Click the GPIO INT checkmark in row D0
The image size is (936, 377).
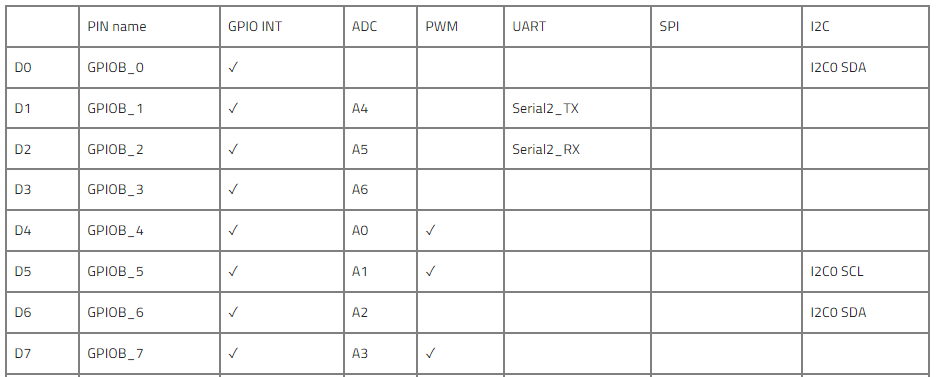(x=233, y=67)
